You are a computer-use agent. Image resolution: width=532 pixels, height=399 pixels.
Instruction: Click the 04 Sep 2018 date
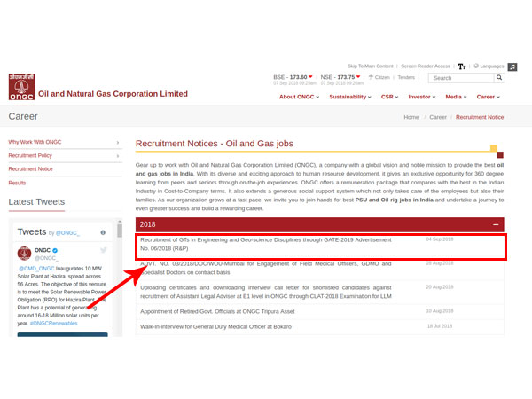pos(440,239)
